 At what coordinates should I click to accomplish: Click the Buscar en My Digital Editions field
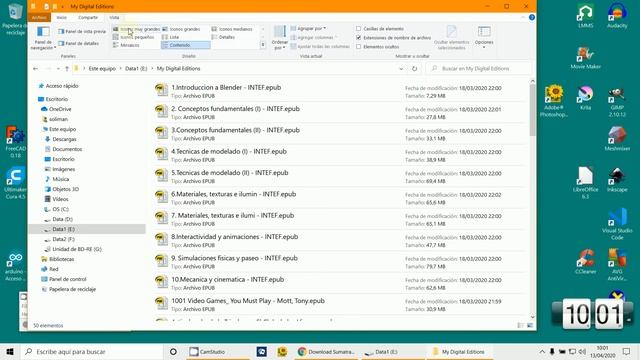pos(479,69)
